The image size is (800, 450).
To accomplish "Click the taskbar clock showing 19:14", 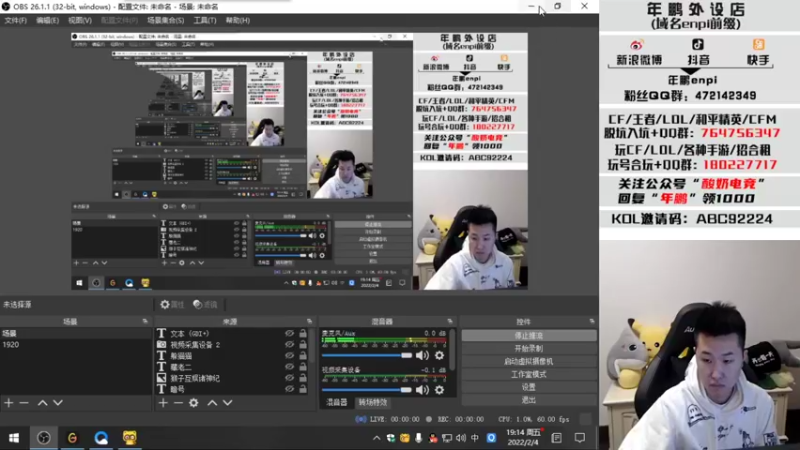I will pos(522,437).
